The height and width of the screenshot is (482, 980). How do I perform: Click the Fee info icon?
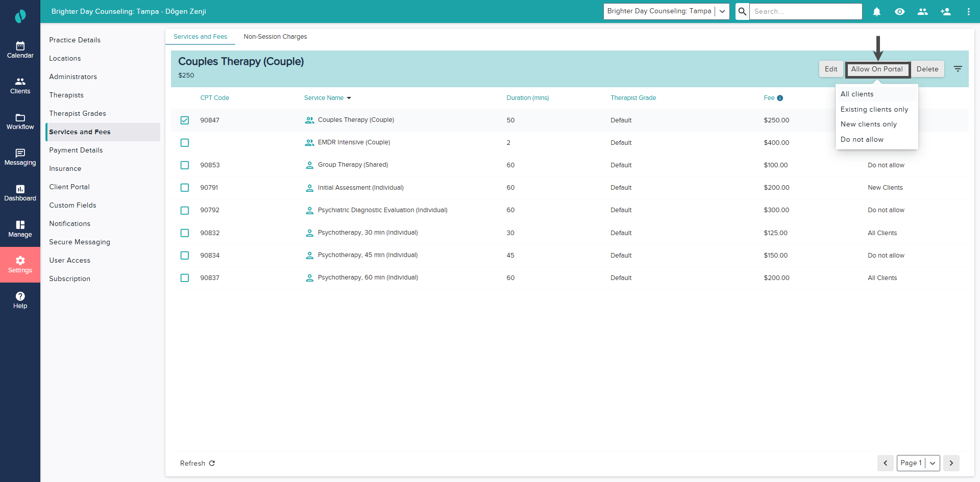coord(780,98)
